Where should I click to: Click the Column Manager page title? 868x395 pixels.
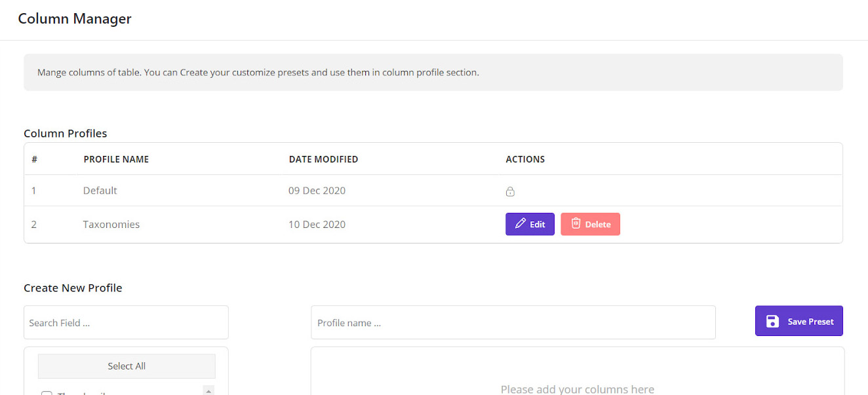point(75,19)
